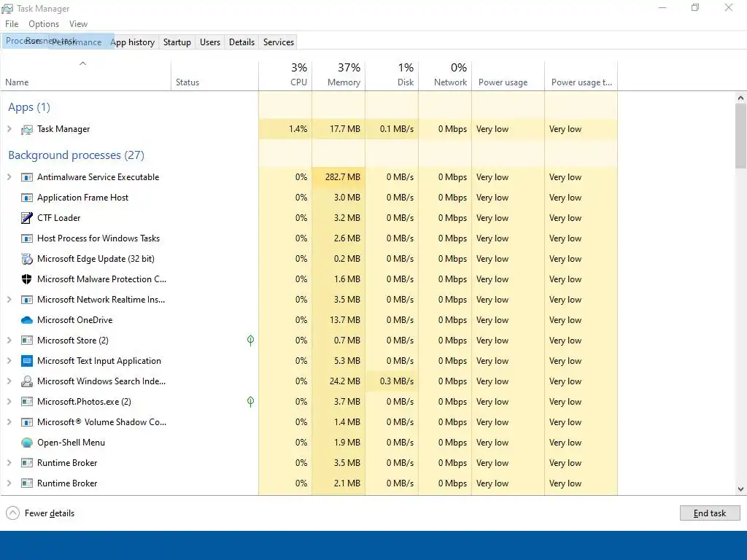
Task: Click scrollbar down arrow in process list
Action: click(741, 489)
